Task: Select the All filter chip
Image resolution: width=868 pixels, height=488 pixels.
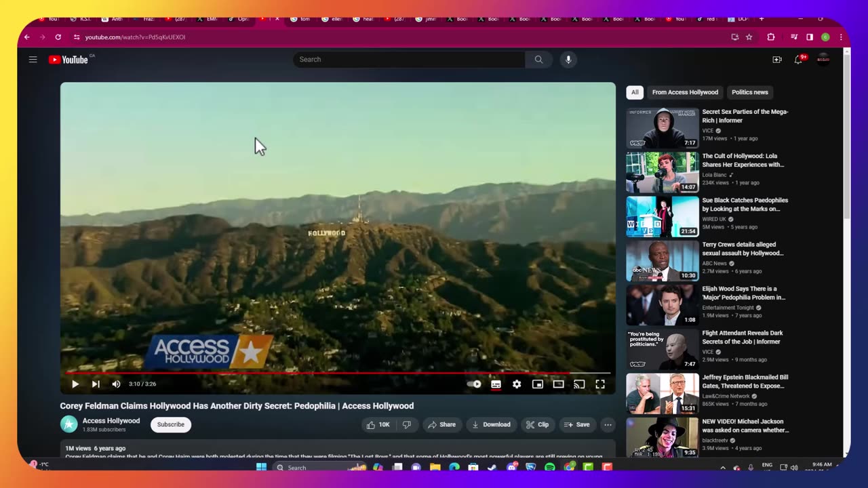Action: coord(635,92)
